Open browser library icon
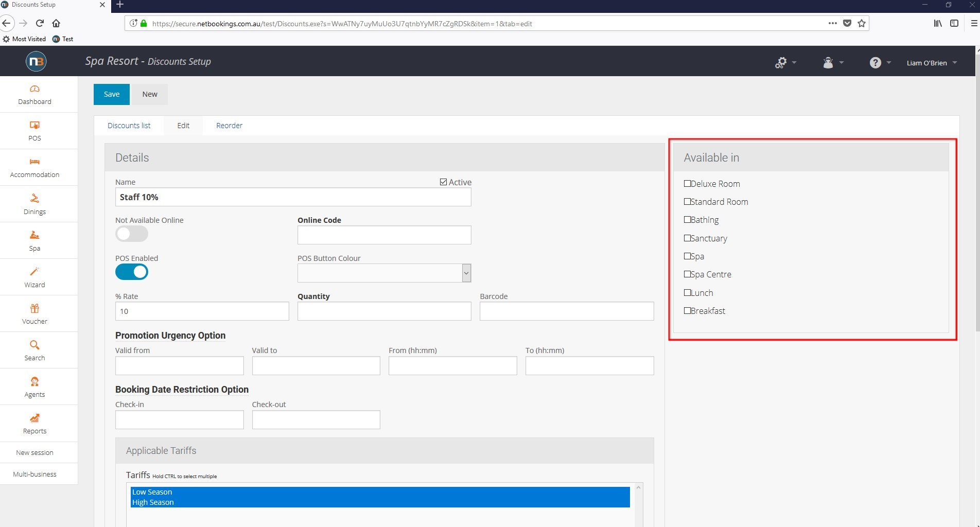980x527 pixels. (938, 23)
